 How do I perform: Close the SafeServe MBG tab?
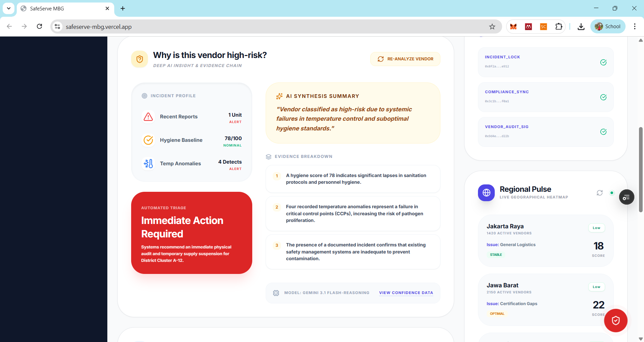tap(107, 8)
